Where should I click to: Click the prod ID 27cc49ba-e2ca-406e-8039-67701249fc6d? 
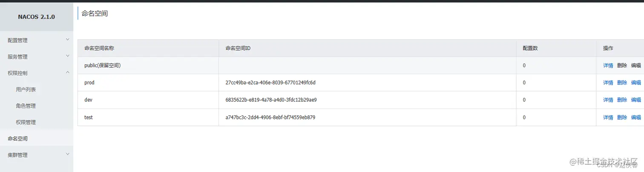pyautogui.click(x=270, y=83)
